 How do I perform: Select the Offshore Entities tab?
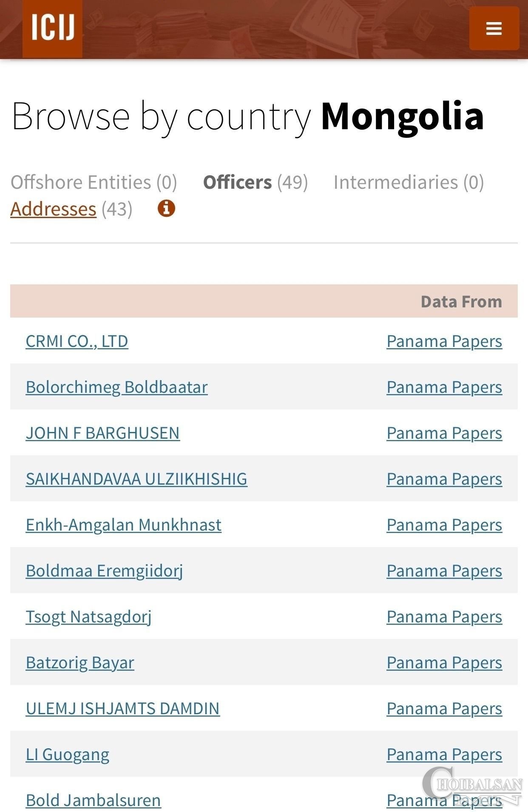(81, 182)
